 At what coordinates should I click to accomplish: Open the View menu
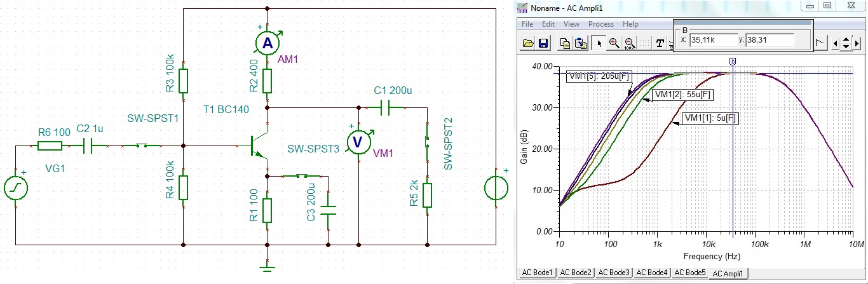571,24
